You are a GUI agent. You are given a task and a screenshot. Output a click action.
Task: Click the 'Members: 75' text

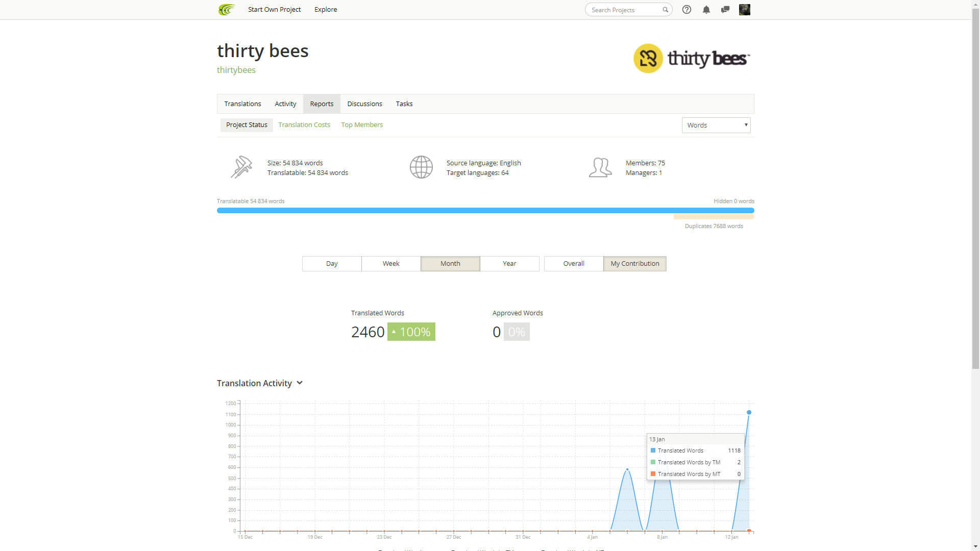pyautogui.click(x=645, y=163)
